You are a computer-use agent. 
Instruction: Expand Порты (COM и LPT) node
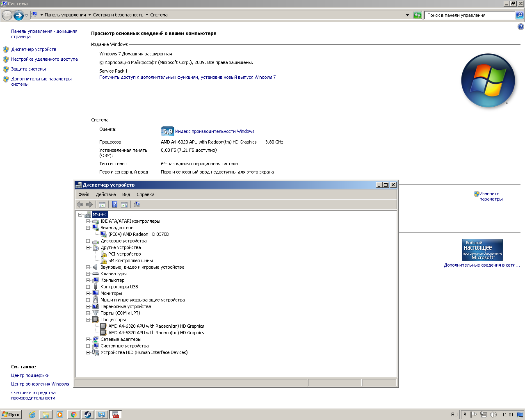click(x=88, y=313)
